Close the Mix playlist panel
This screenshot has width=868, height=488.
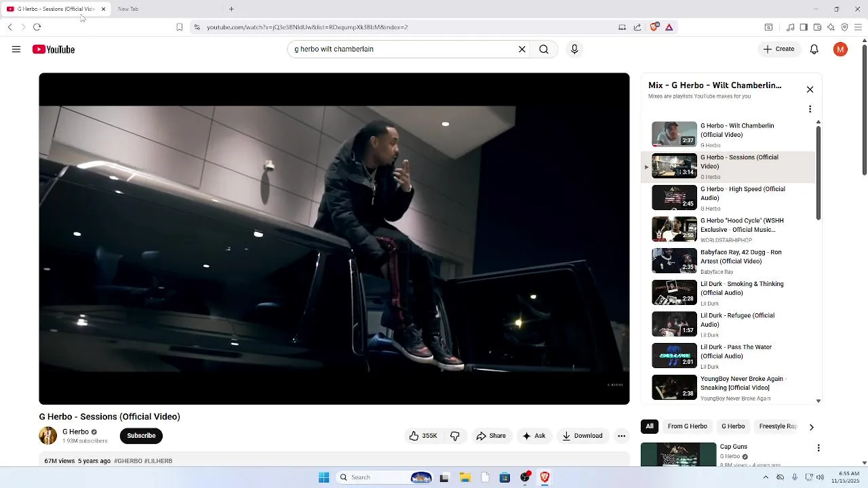(x=810, y=89)
